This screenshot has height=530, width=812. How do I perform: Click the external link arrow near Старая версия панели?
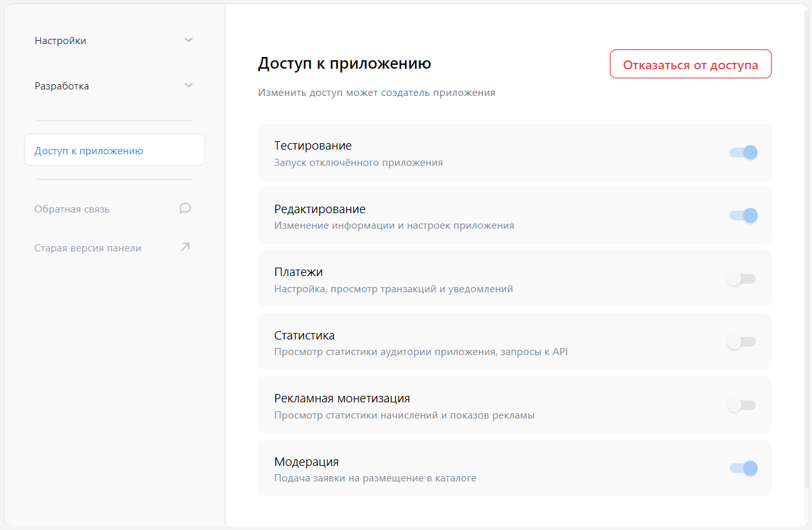(x=185, y=247)
